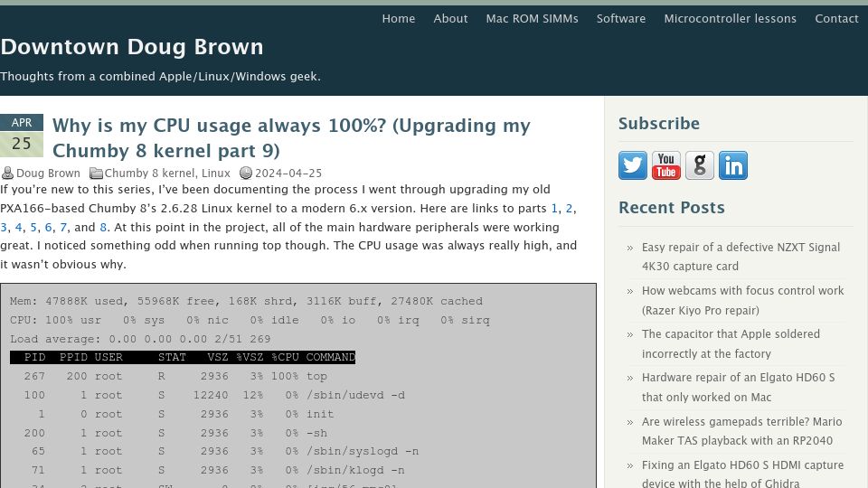
Task: Open part 5 link in the intro
Action: coord(33,228)
